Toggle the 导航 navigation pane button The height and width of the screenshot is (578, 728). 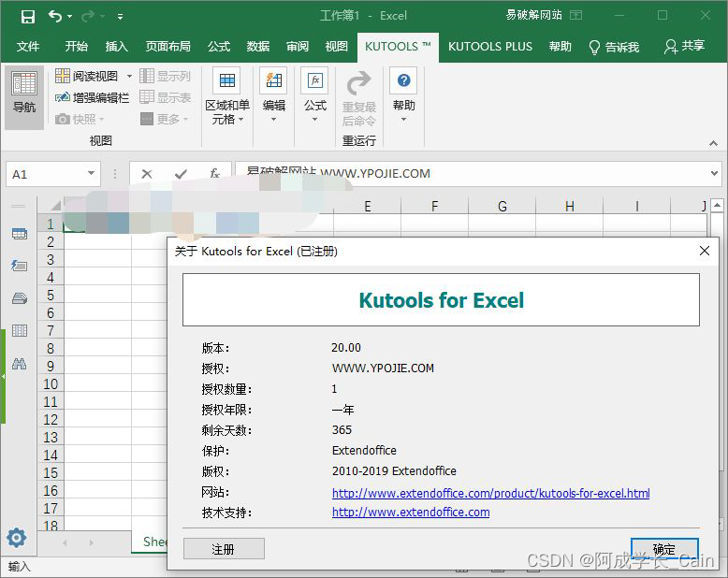(24, 96)
